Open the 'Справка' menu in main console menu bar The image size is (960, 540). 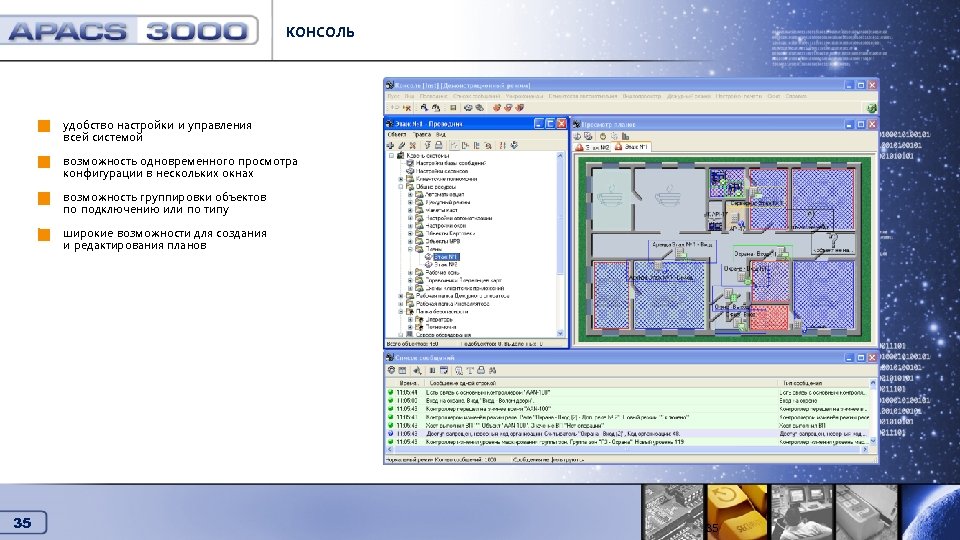[796, 96]
